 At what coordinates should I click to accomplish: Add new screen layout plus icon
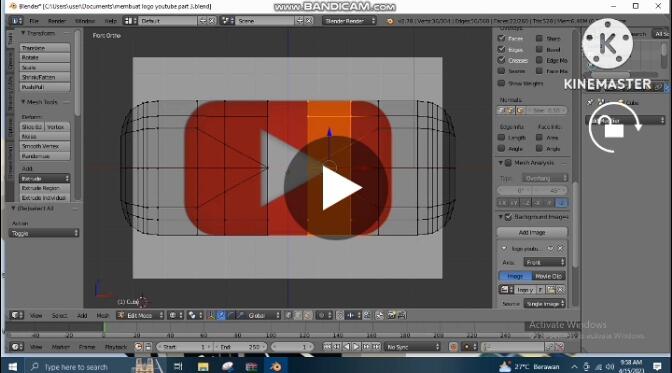203,21
